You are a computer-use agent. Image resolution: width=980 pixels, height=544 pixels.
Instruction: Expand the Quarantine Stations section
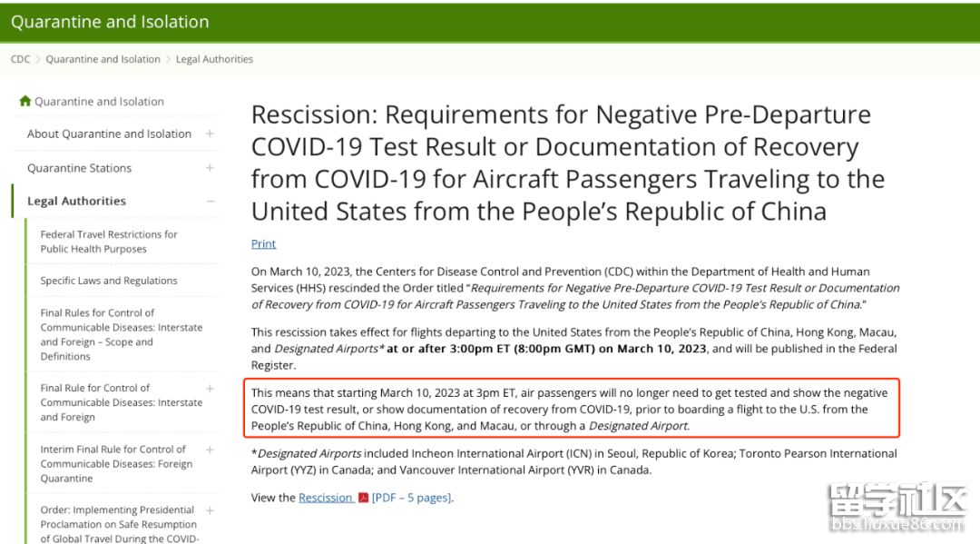pos(210,168)
